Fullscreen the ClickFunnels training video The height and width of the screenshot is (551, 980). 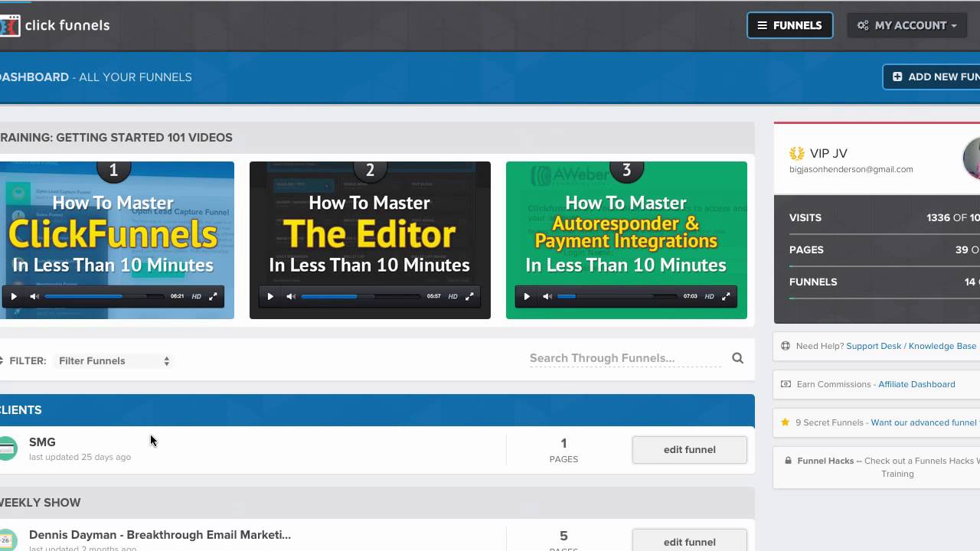point(214,296)
